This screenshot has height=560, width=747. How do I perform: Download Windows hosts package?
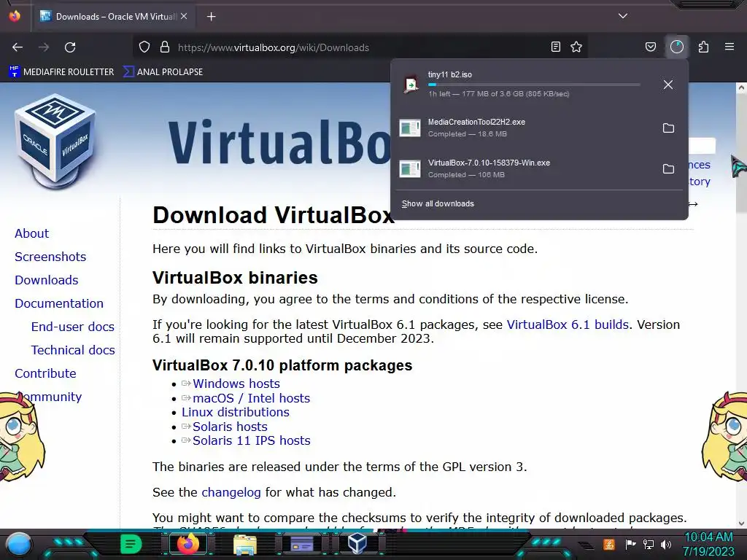[x=236, y=384]
